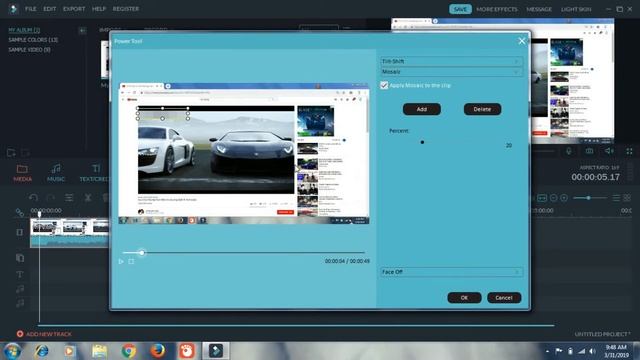Screen dimensions: 640x360
Task: Open the Export menu
Action: [74, 9]
